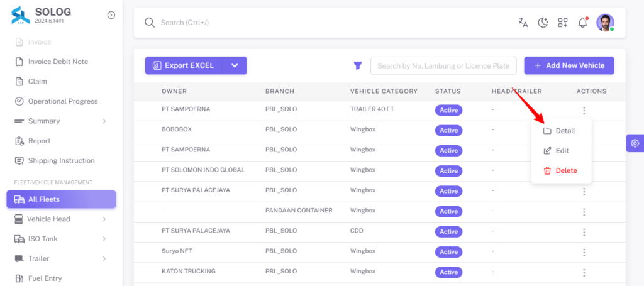The height and width of the screenshot is (286, 644).
Task: Choose Delete in the context menu
Action: tap(561, 171)
